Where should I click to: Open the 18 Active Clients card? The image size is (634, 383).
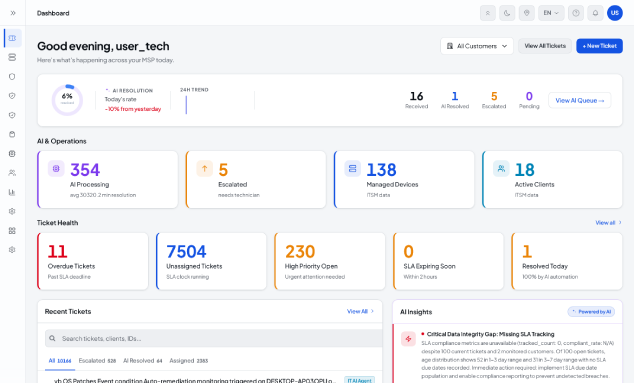[x=552, y=180]
